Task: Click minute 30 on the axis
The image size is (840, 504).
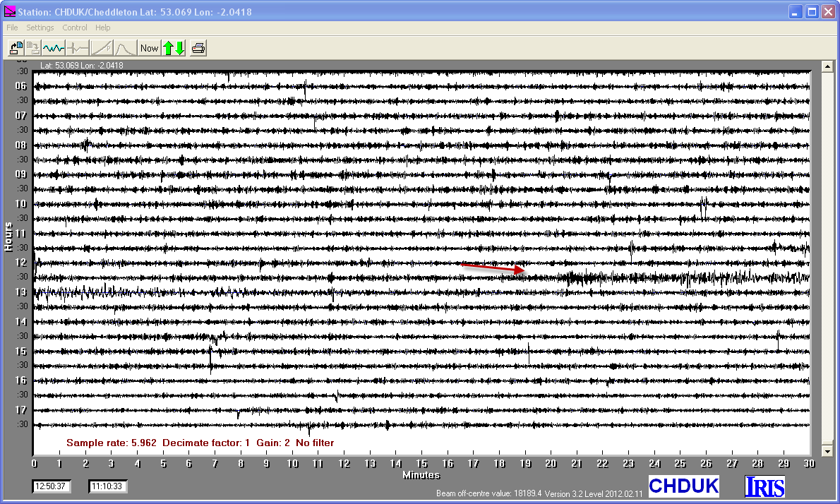Action: pos(809,463)
